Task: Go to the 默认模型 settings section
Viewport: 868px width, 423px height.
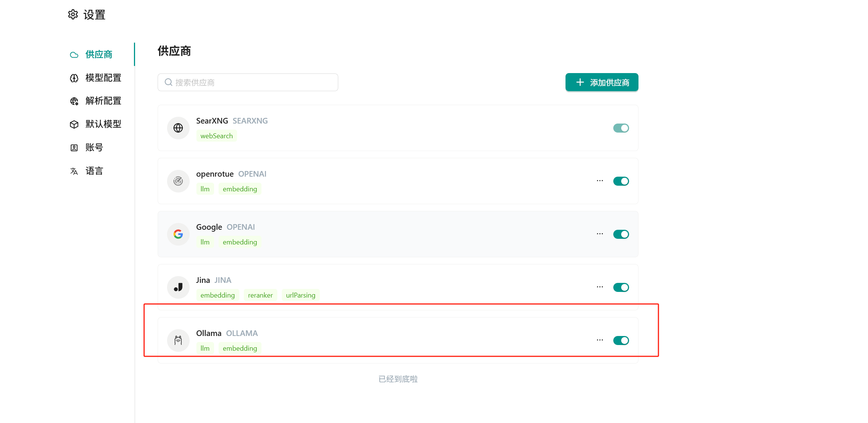Action: click(x=103, y=124)
